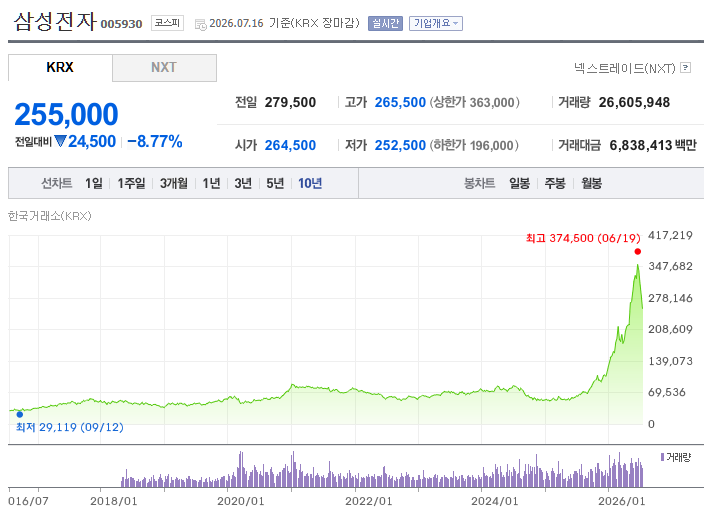Select the KRX tab

pos(60,68)
